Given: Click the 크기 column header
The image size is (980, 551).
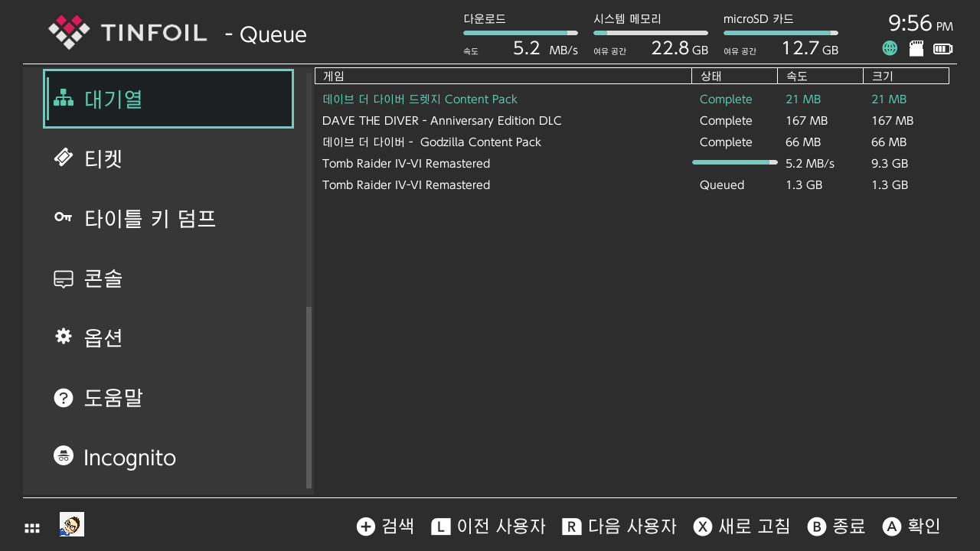Looking at the screenshot, I should click(x=906, y=76).
